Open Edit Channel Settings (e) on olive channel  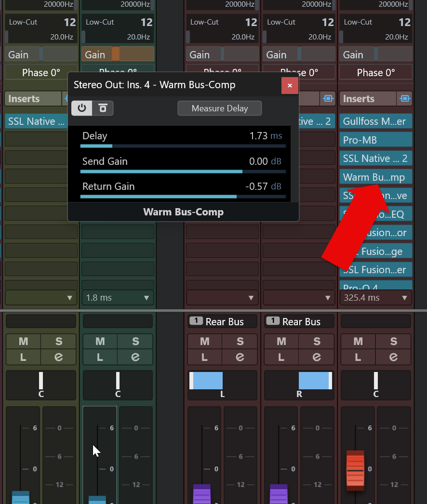tap(58, 357)
